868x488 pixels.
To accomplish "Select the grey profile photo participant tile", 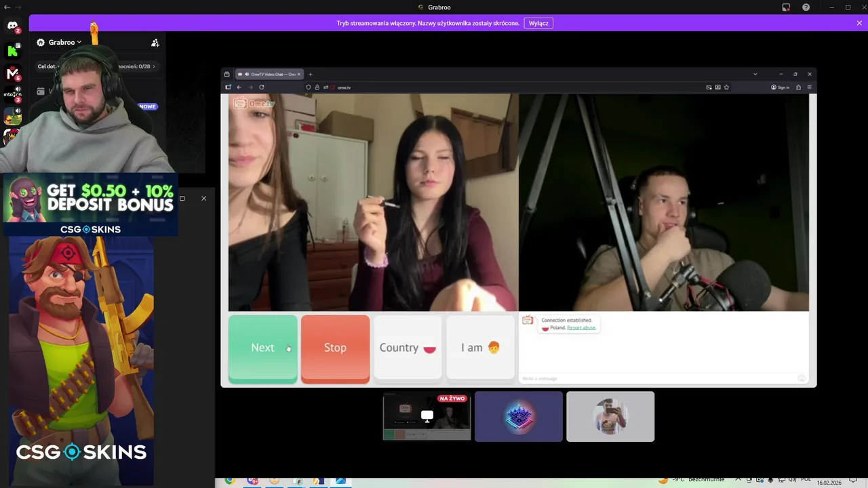I will click(610, 416).
